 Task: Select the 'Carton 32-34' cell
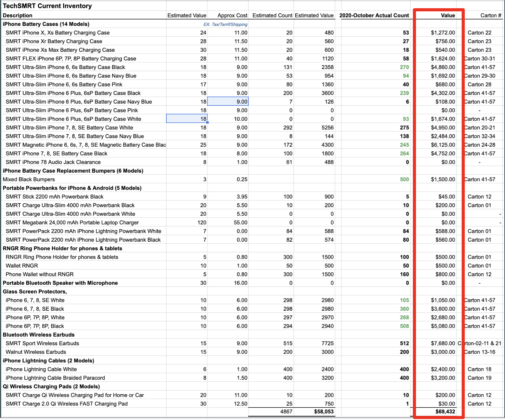480,136
